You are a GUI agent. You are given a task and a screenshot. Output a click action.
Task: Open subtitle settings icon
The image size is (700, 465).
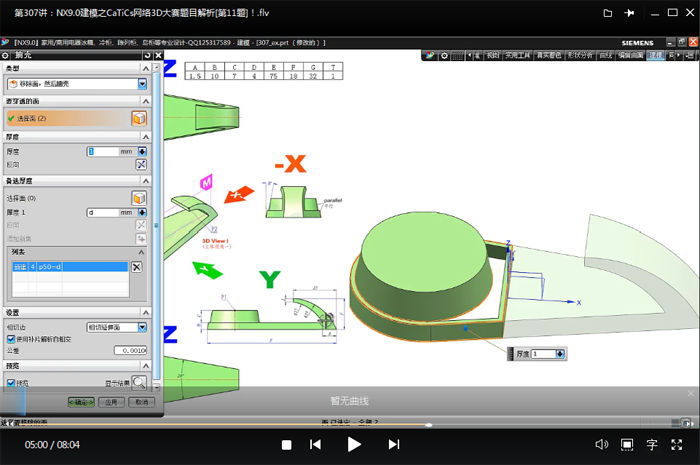click(x=652, y=444)
